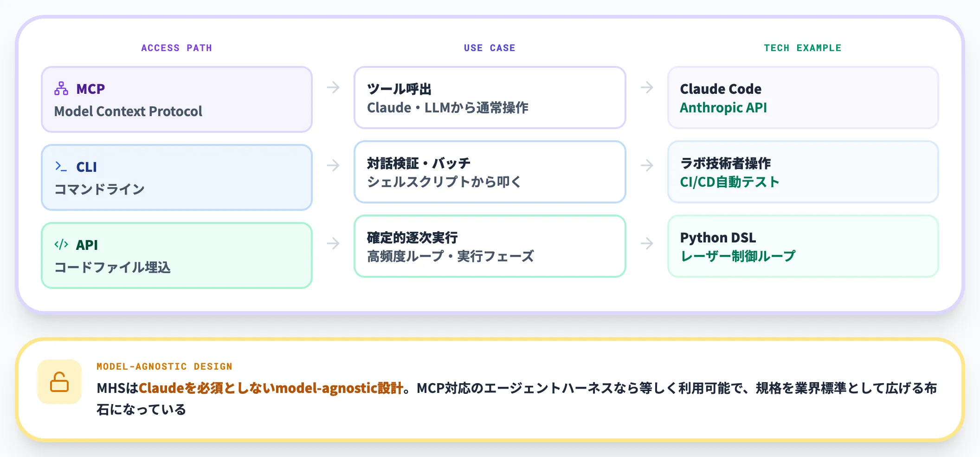Click the open padlock icon
Image resolution: width=980 pixels, height=457 pixels.
59,382
